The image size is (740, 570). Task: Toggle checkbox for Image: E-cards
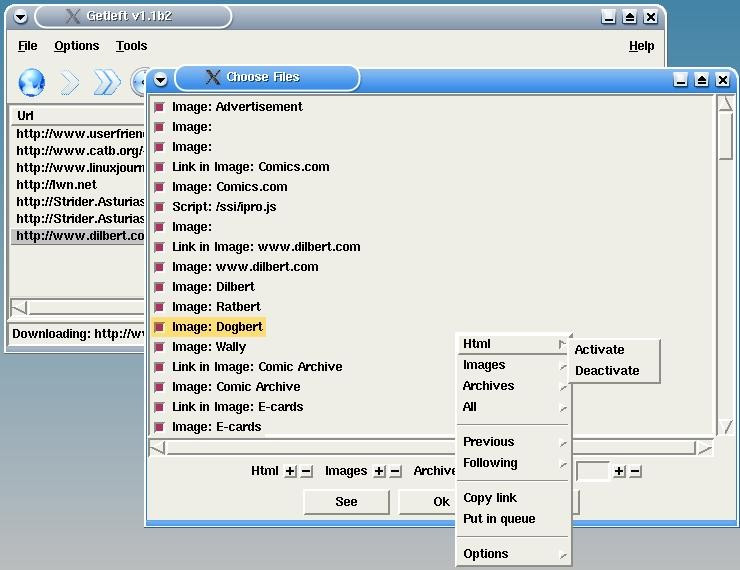pos(160,427)
